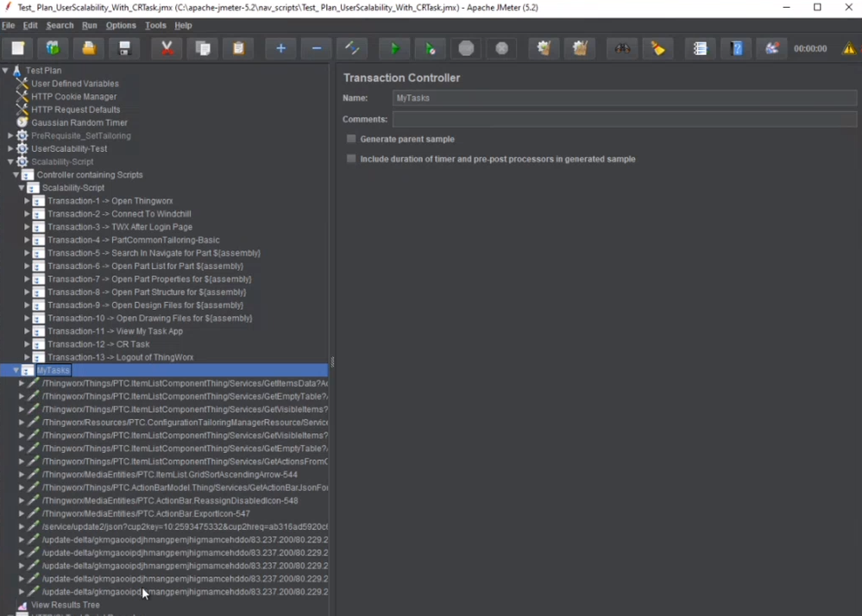
Task: Click Start no pauses icon
Action: pyautogui.click(x=431, y=48)
